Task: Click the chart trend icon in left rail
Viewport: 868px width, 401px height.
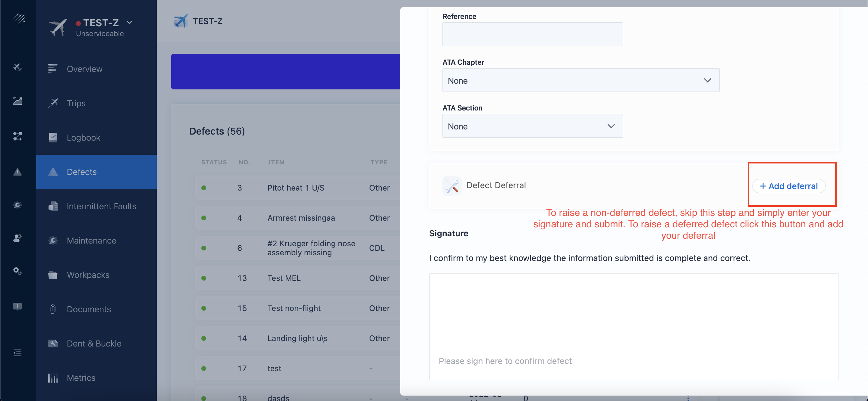Action: point(17,101)
